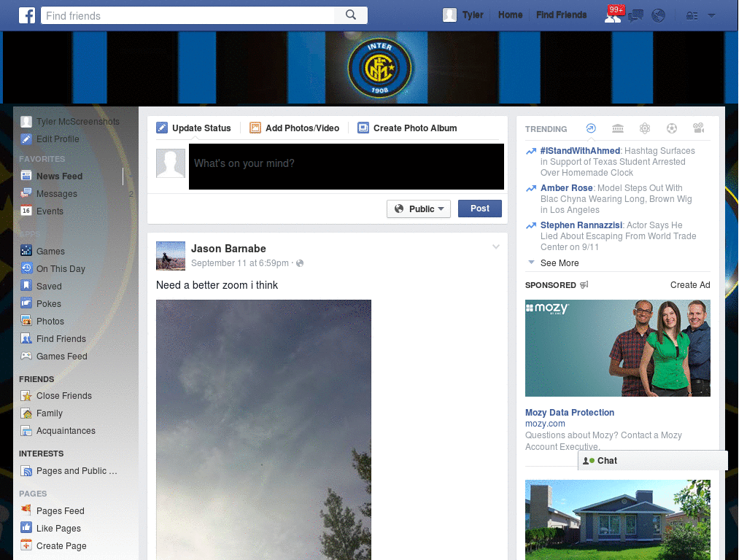Open Science trending topics atom icon
Screen dimensions: 747x560
(645, 128)
